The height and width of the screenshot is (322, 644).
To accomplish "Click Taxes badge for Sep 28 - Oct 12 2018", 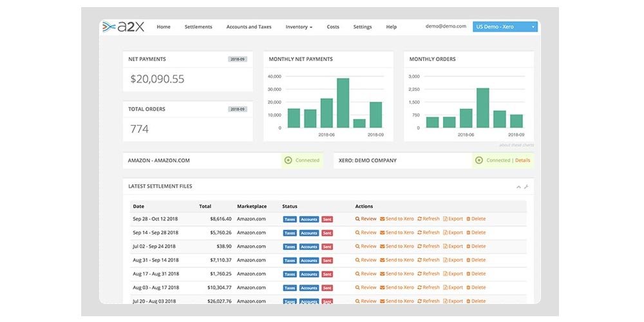I will (x=290, y=220).
